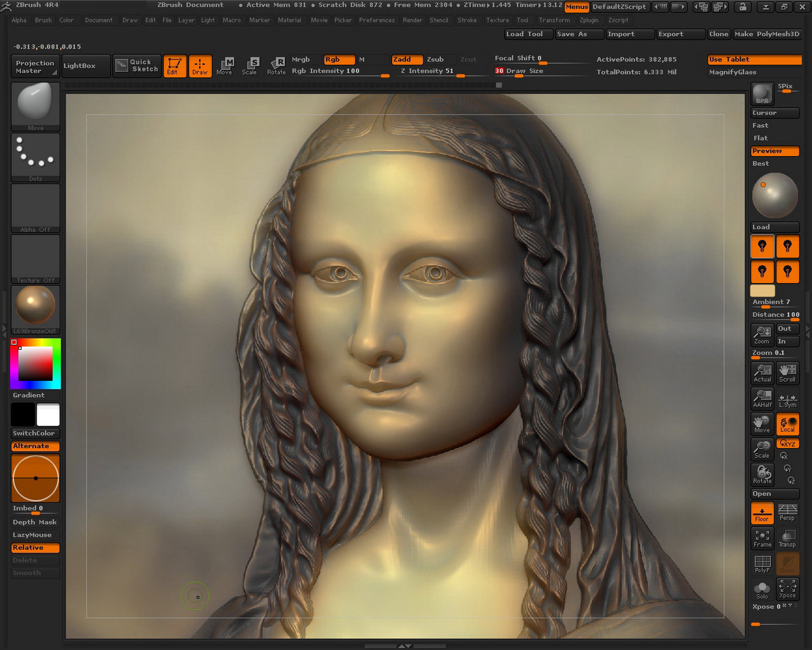Toggle Transp transparency icon
812x650 pixels.
click(x=788, y=539)
